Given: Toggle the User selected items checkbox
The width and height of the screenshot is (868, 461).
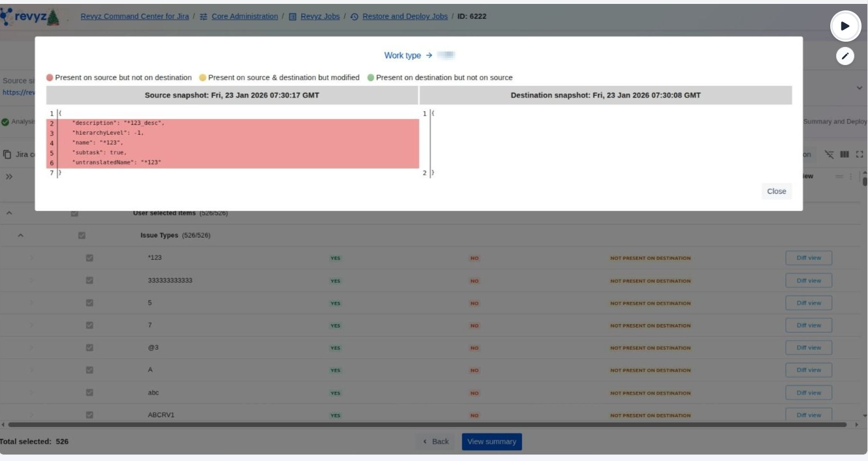Looking at the screenshot, I should pos(74,214).
